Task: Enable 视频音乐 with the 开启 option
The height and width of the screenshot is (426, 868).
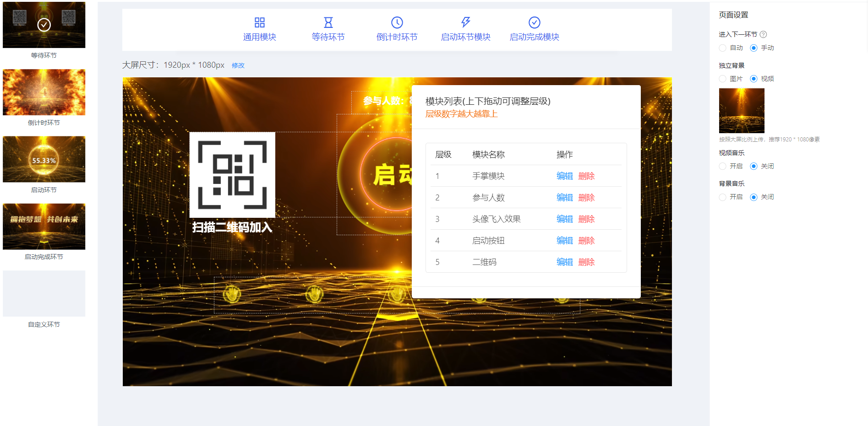Action: click(723, 166)
